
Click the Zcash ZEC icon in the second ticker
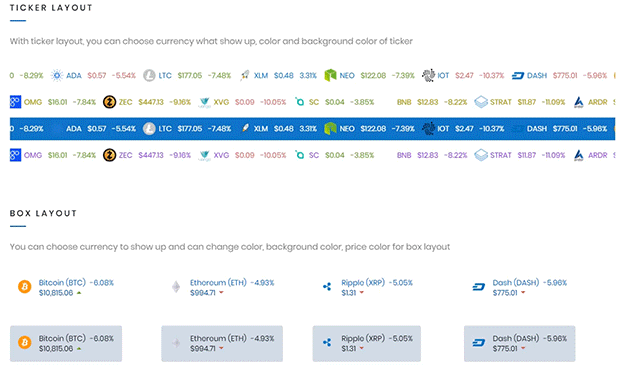(x=109, y=102)
